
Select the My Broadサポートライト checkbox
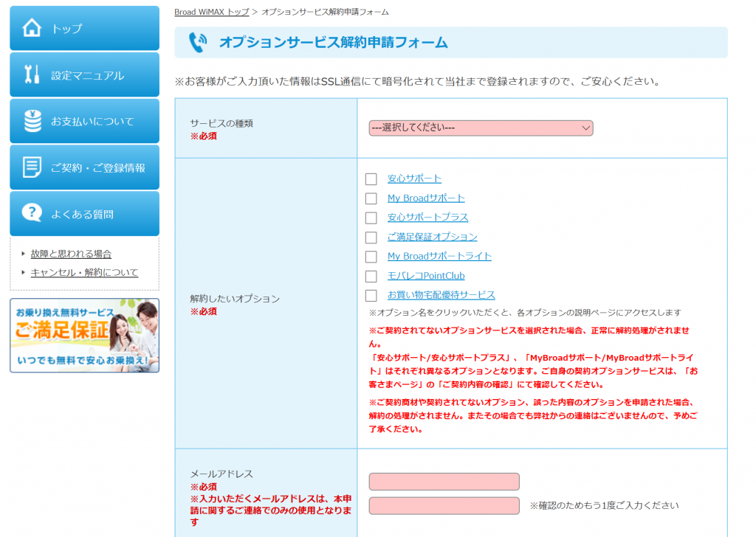[371, 257]
